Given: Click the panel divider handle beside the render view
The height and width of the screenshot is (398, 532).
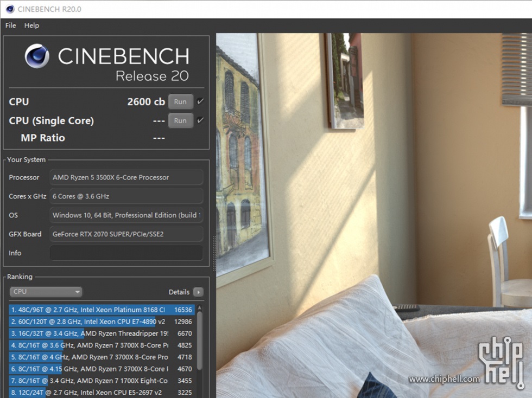Looking at the screenshot, I should tap(214, 253).
